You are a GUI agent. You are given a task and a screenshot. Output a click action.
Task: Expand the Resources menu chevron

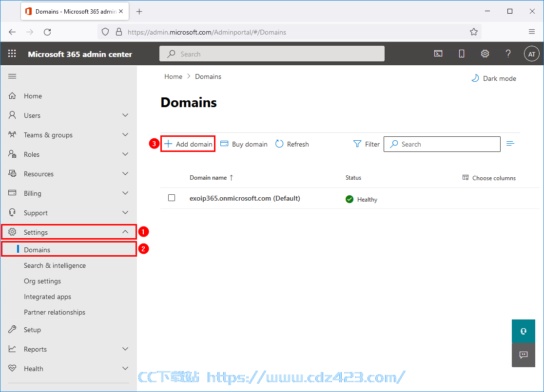(x=125, y=173)
